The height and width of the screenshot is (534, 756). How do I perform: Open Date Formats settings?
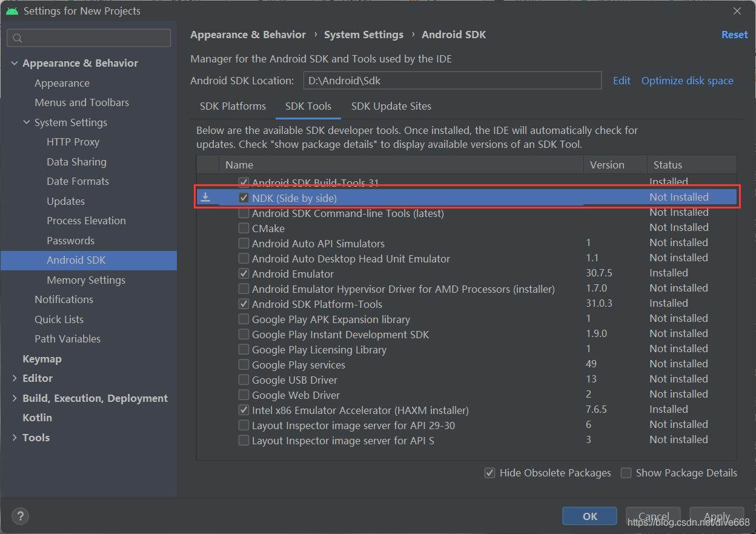coord(78,181)
